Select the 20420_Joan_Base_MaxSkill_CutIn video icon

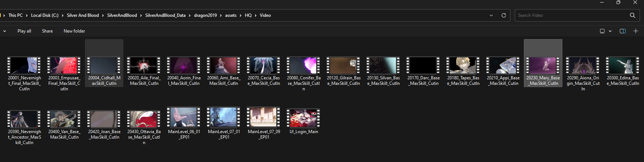(x=104, y=119)
